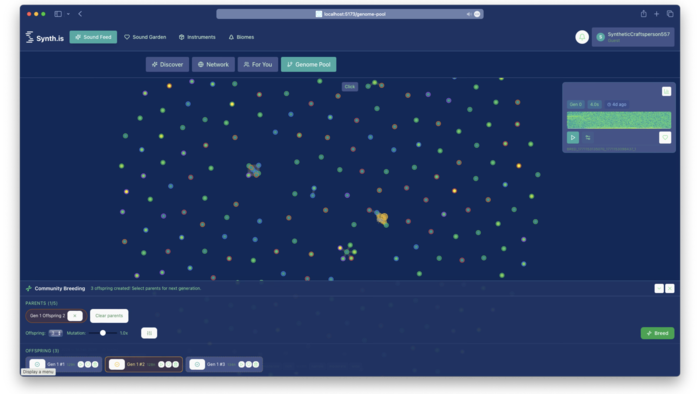Click the trash icon on Gen 1 #2
Viewport: 700px width, 394px height.
click(175, 364)
